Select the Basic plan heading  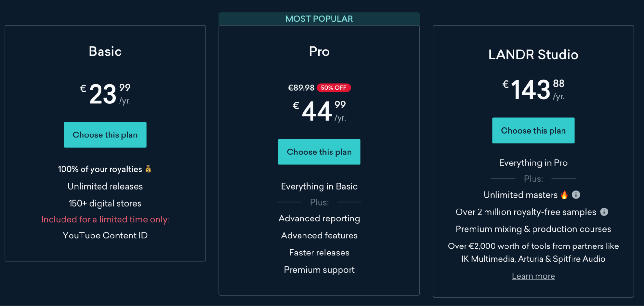pos(105,51)
